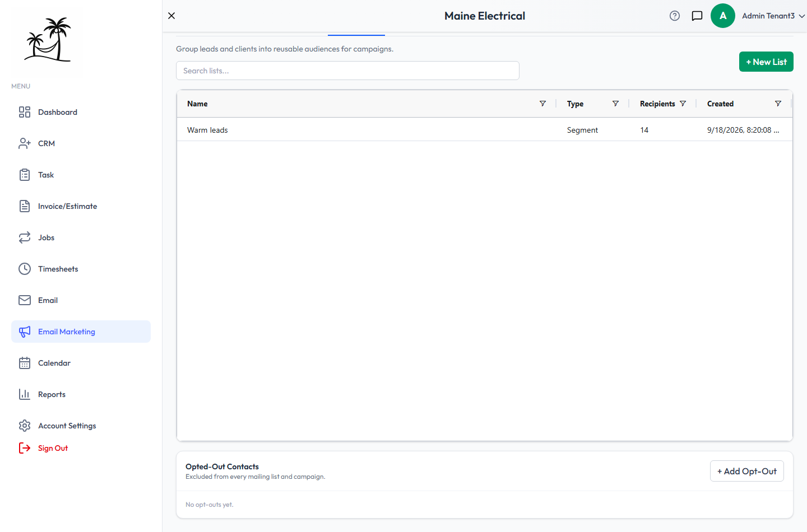Viewport: 807px width, 532px height.
Task: Close the sidebar with X icon
Action: pos(171,16)
